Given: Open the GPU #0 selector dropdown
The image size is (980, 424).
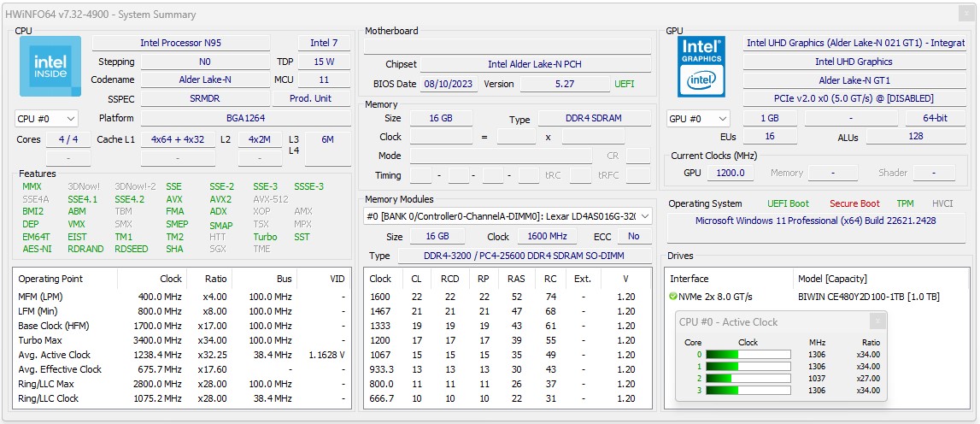Looking at the screenshot, I should click(698, 118).
